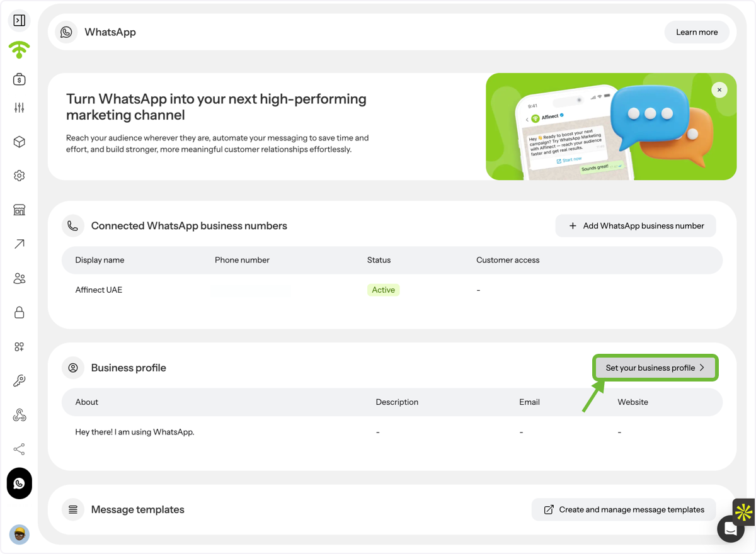The width and height of the screenshot is (756, 554).
Task: Click the phone icon beside Connected numbers
Action: point(73,226)
